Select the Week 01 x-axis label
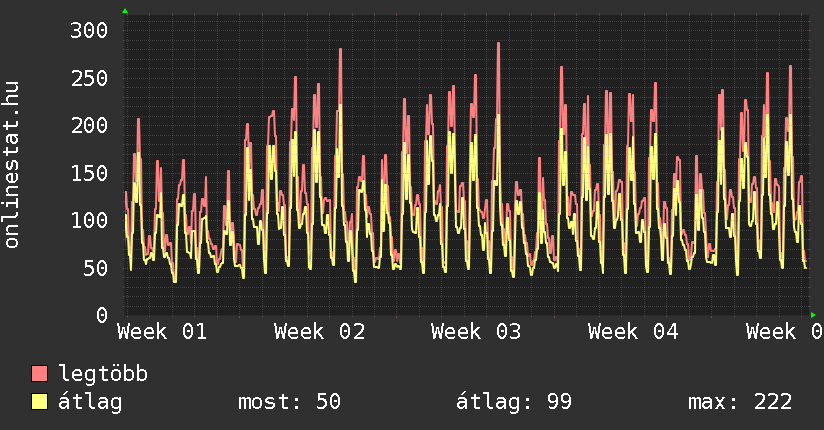Screen dimensions: 824x430 click(x=163, y=331)
